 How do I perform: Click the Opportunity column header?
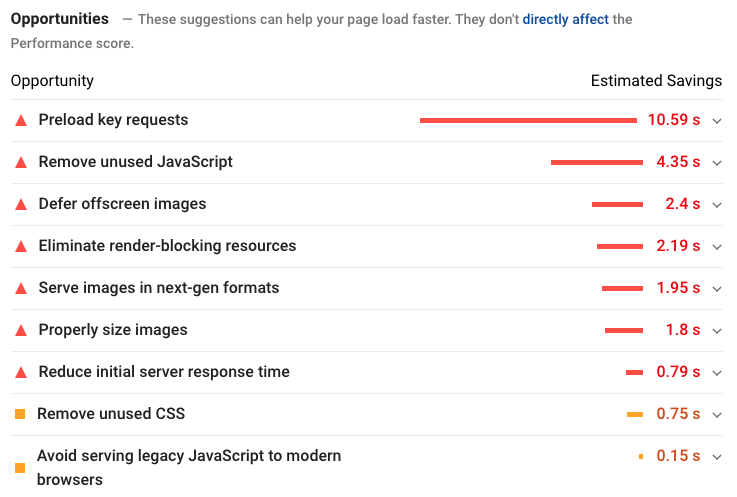(52, 81)
